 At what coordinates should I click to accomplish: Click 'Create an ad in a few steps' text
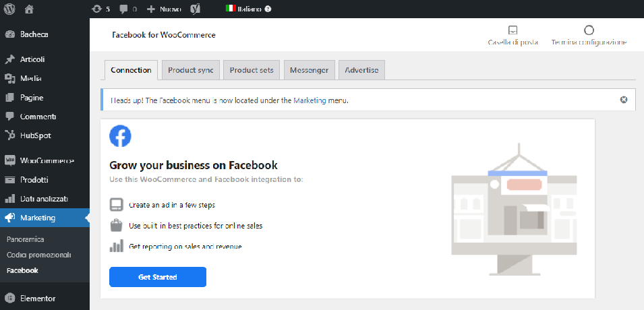[x=172, y=205]
